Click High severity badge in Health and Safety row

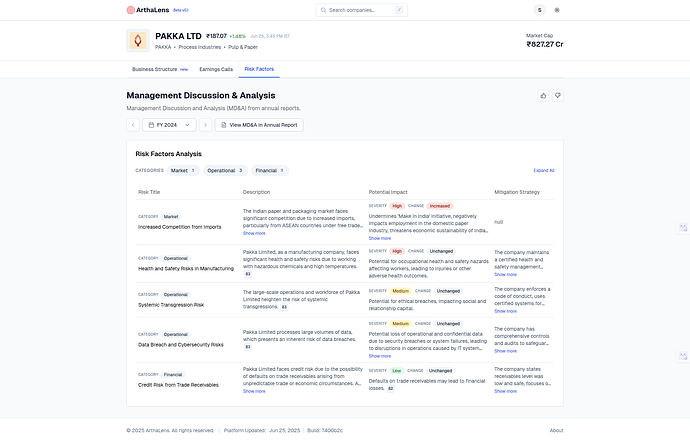397,251
